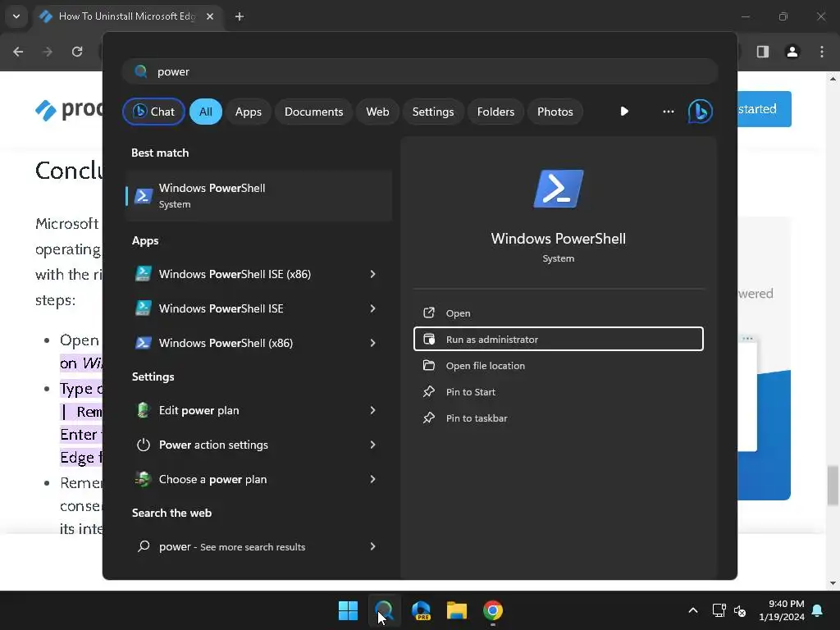Click the large Windows PowerShell logo in preview
Screen dimensions: 840x630
pos(558,189)
